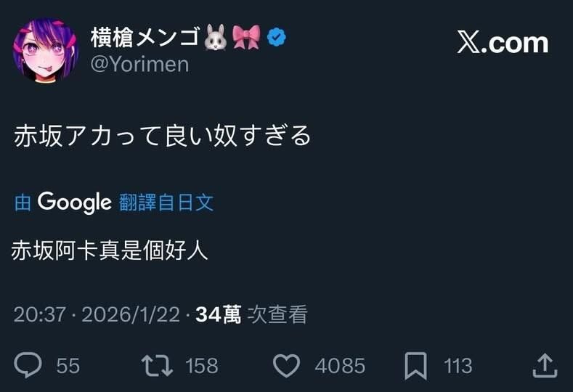The height and width of the screenshot is (392, 573).
Task: Click the display name 横槍メンゴ
Action: 144,37
